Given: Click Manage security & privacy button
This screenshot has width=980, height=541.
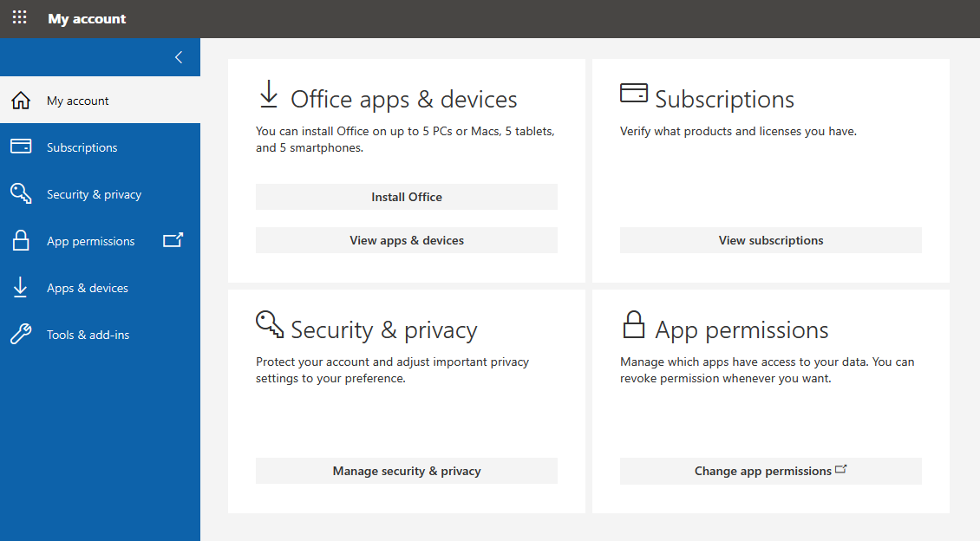Looking at the screenshot, I should [406, 471].
